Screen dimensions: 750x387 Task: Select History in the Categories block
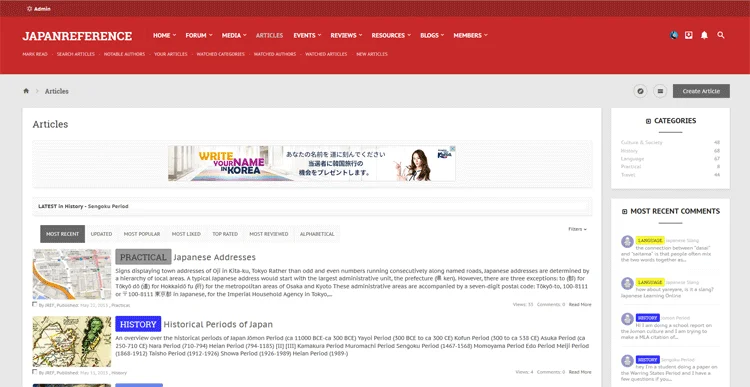pos(629,151)
